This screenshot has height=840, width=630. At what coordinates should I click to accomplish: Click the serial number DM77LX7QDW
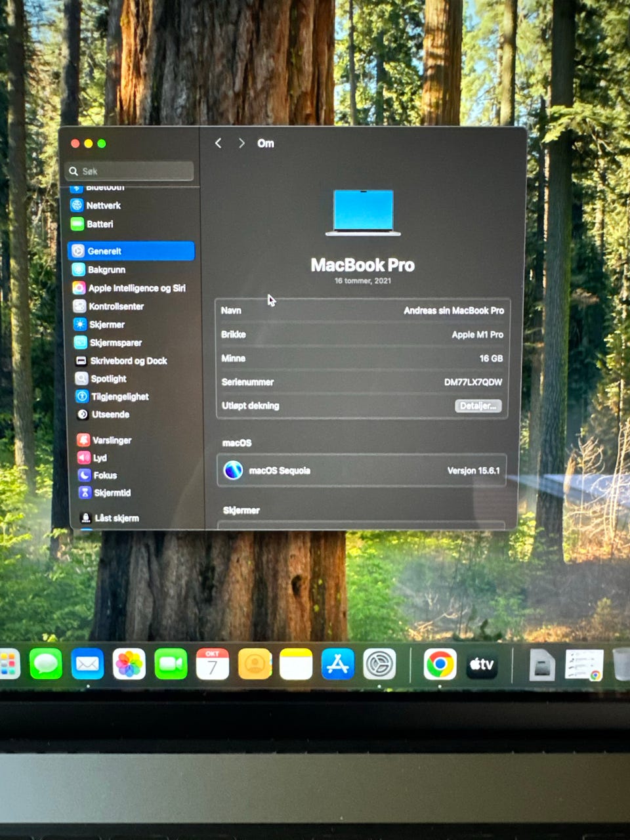(x=473, y=382)
